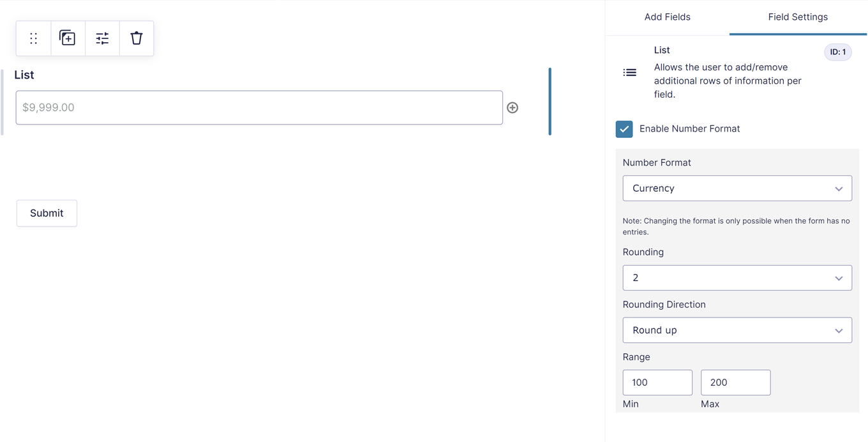Screen dimensions: 868x442
Task: Grab the blue vertical resize bar
Action: pos(550,102)
